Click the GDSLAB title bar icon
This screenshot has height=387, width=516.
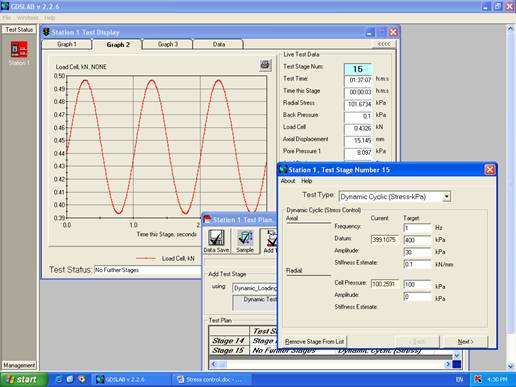coord(5,6)
